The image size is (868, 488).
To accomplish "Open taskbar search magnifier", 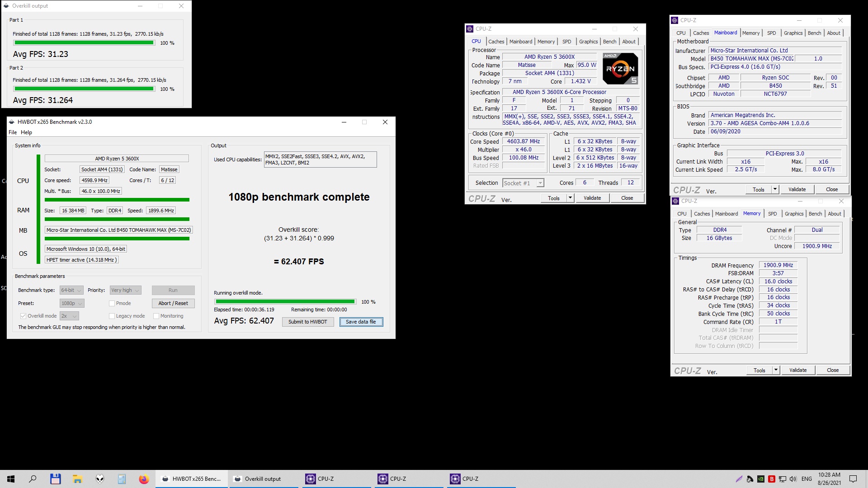I will (33, 479).
